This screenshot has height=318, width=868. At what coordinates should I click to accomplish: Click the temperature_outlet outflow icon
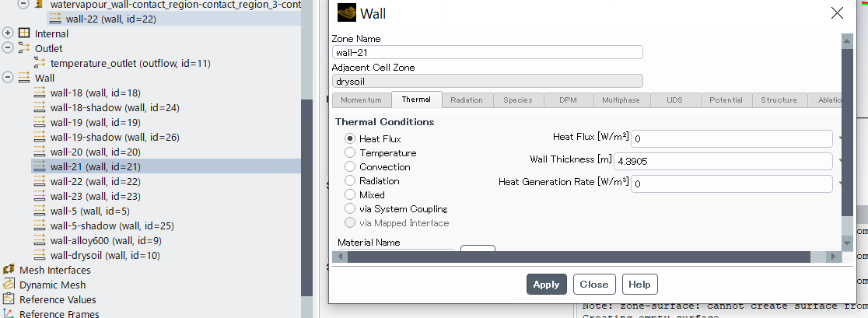point(40,63)
